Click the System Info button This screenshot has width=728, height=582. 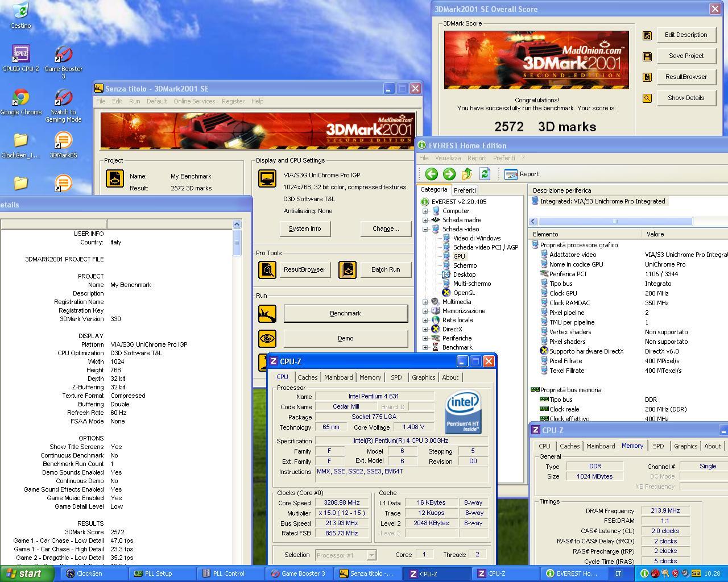pos(305,228)
